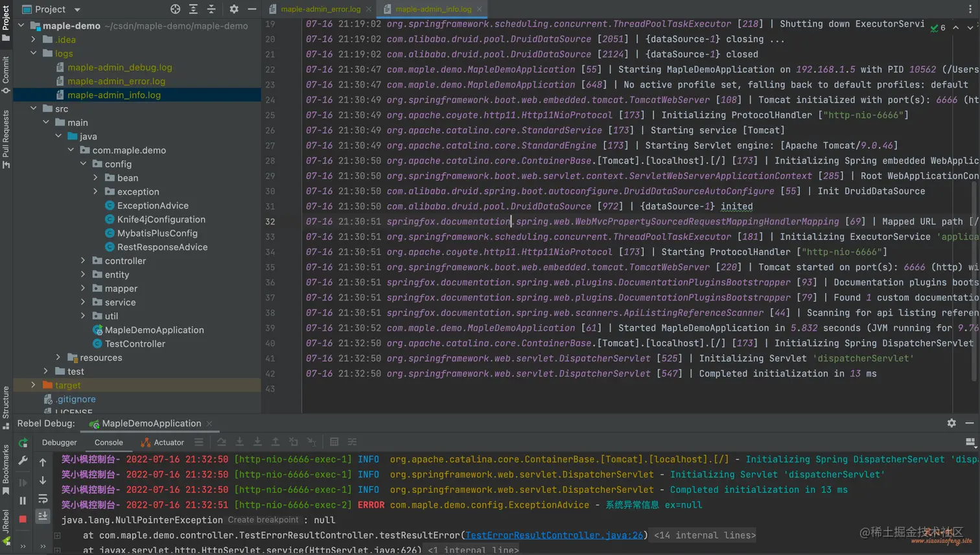Screen dimensions: 980x555
Task: Go to next highlighted problem arrow
Action: tap(970, 28)
